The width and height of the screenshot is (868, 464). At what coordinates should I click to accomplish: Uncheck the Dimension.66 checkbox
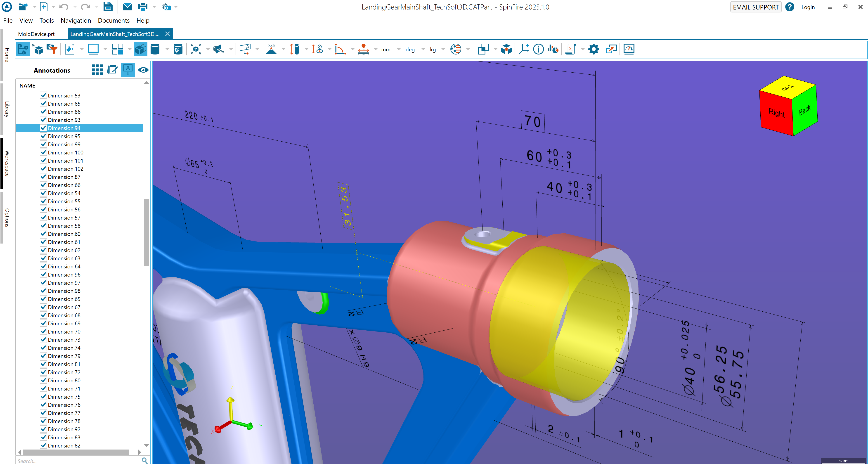(x=43, y=185)
